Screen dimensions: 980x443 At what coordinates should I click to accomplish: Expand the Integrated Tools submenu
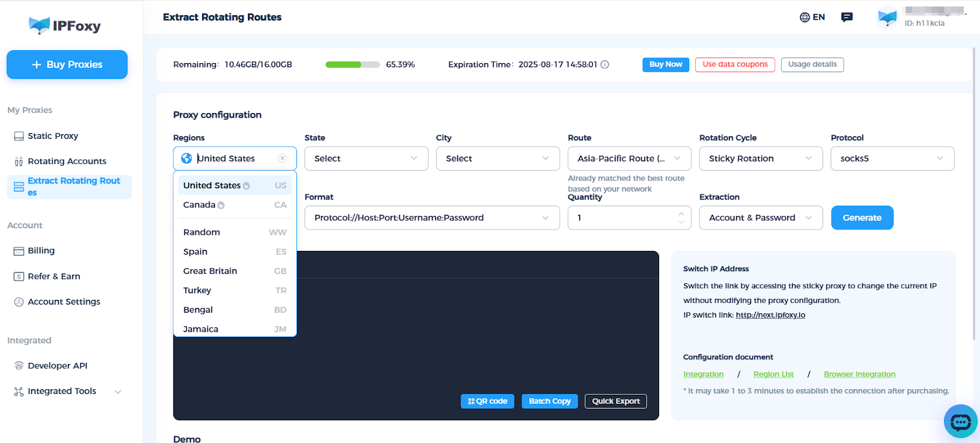[118, 392]
